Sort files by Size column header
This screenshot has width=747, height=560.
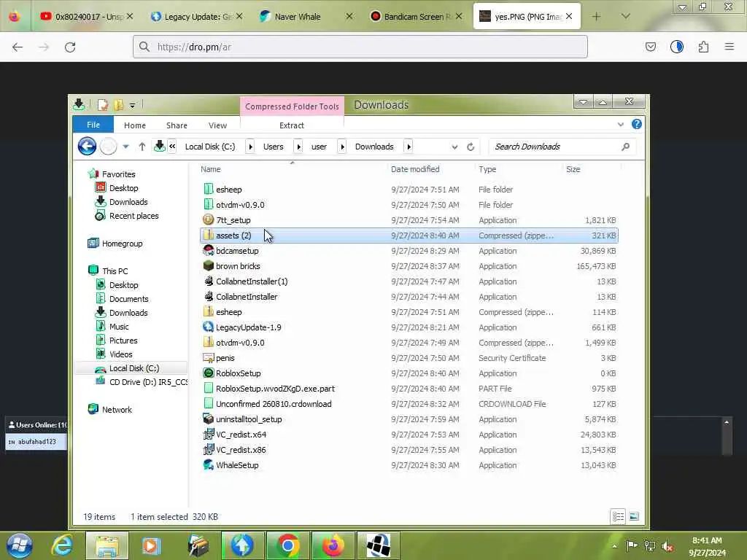573,169
